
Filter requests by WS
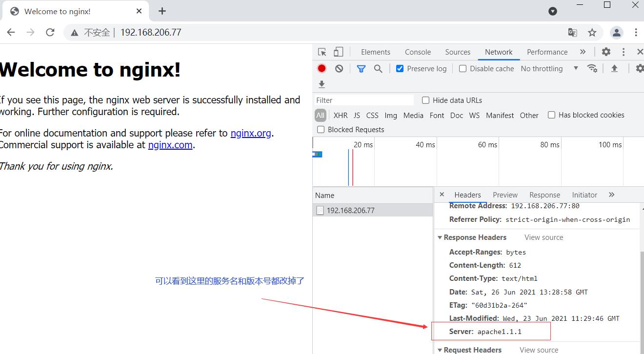click(474, 115)
